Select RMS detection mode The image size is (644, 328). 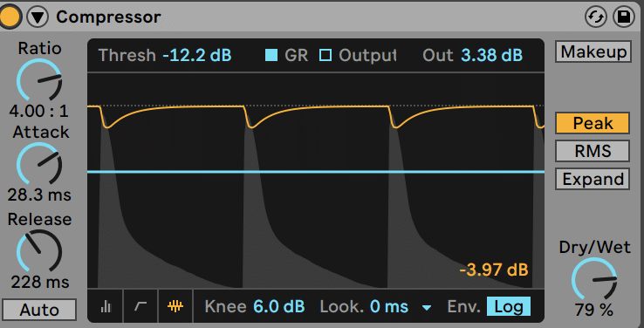[593, 151]
